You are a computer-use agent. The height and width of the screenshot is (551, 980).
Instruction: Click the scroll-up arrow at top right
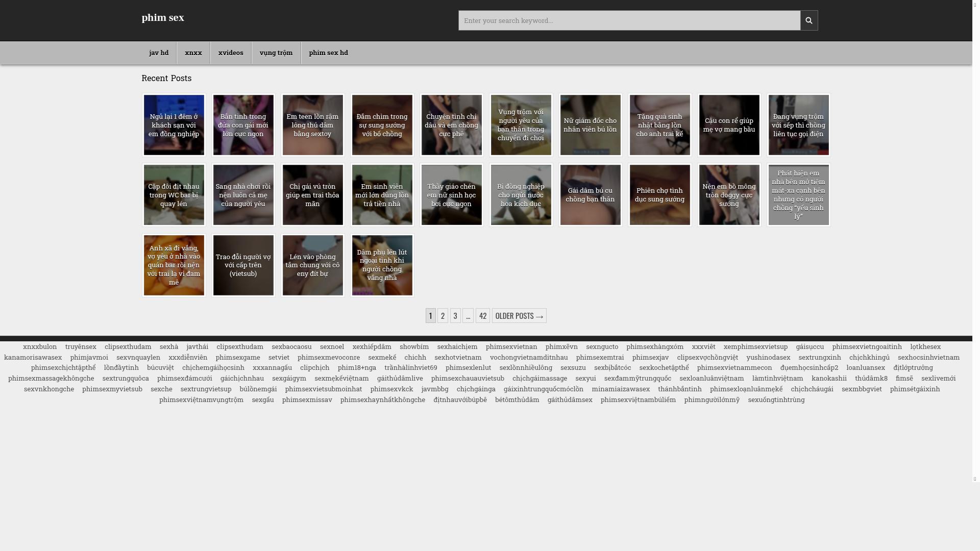[975, 5]
